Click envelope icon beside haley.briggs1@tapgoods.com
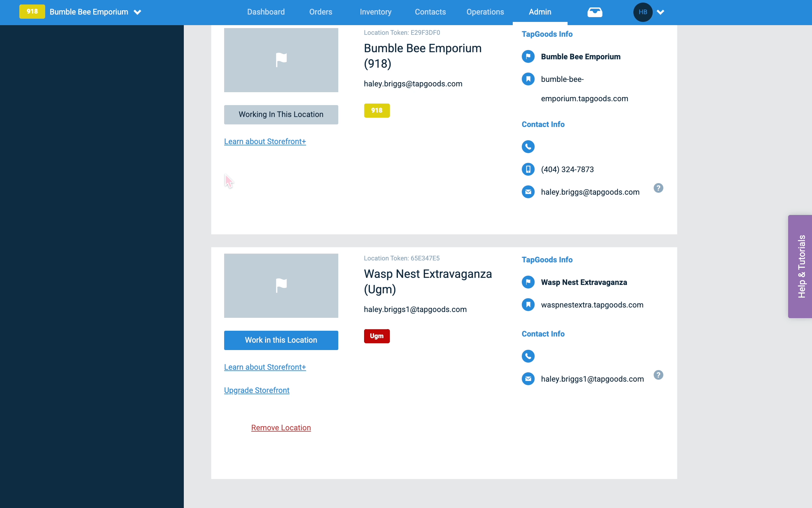 point(528,379)
